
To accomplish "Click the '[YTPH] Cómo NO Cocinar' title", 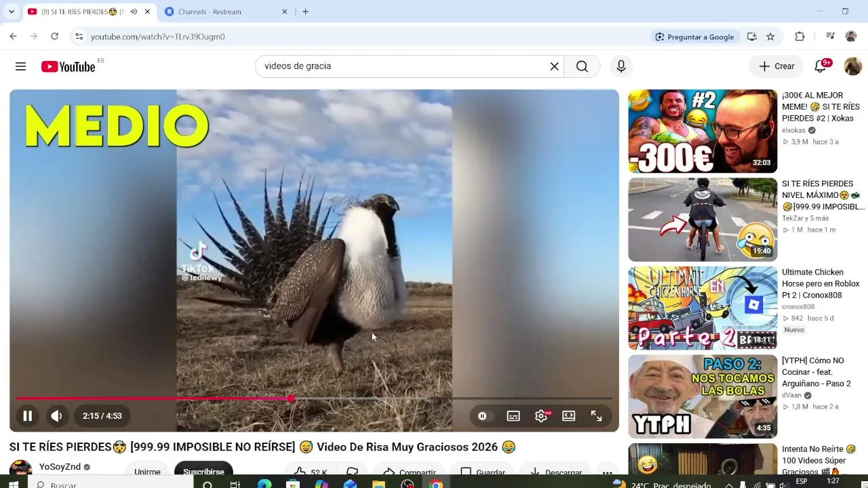I will [x=816, y=372].
